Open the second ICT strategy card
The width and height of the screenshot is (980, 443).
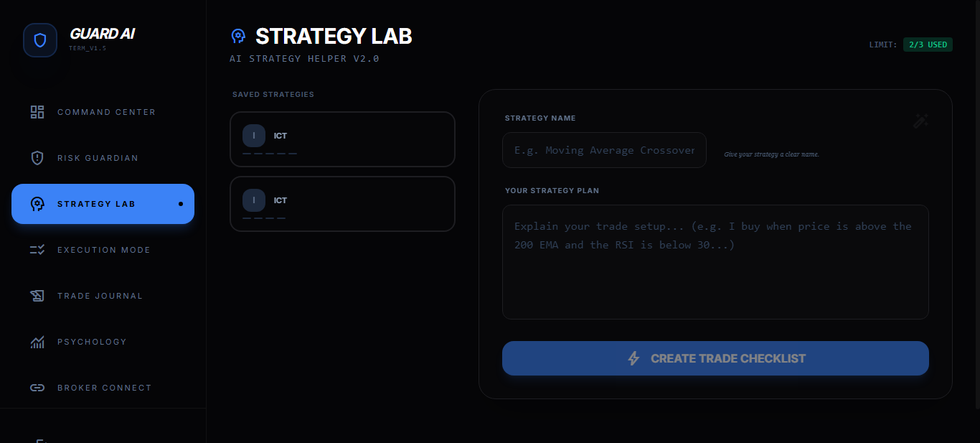[342, 203]
